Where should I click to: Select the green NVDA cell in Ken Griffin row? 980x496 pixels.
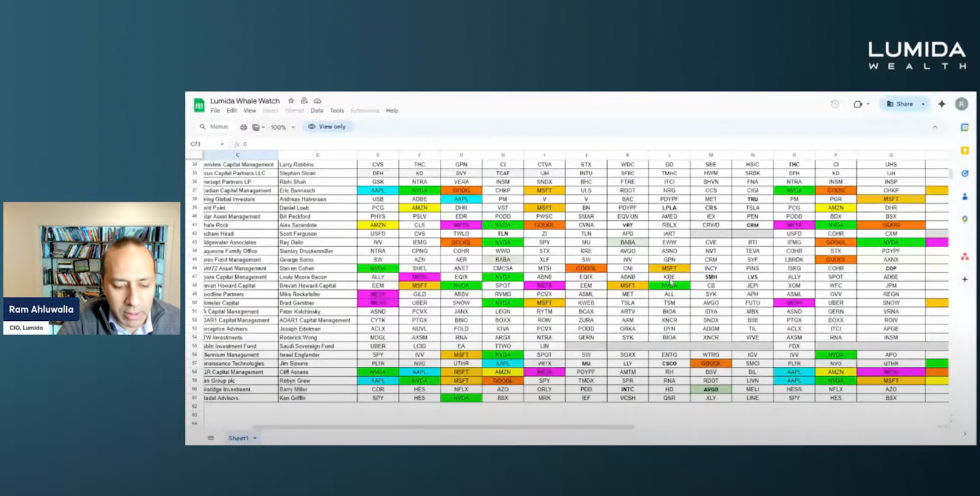point(461,398)
